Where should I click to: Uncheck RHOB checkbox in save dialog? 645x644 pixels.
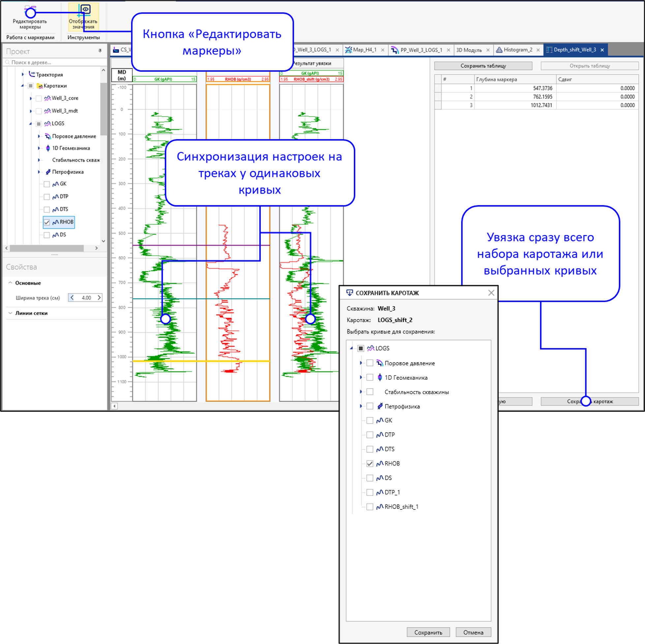tap(370, 464)
